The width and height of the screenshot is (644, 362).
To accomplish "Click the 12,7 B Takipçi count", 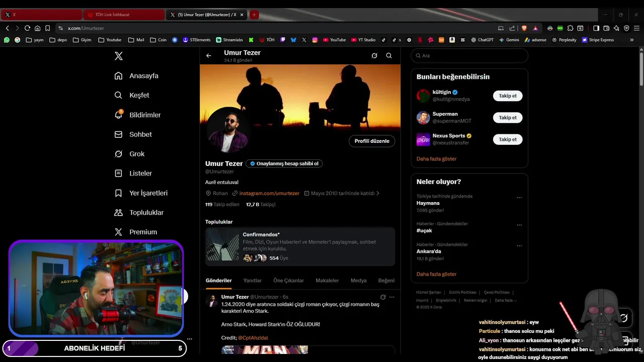I will 261,205.
